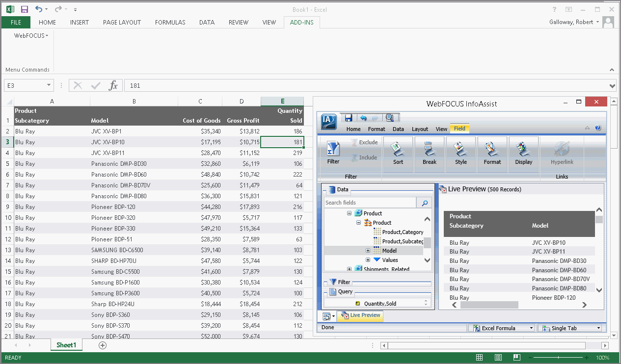Switch to the Excel FORMULAS tab
621x364 pixels.
pyautogui.click(x=170, y=22)
